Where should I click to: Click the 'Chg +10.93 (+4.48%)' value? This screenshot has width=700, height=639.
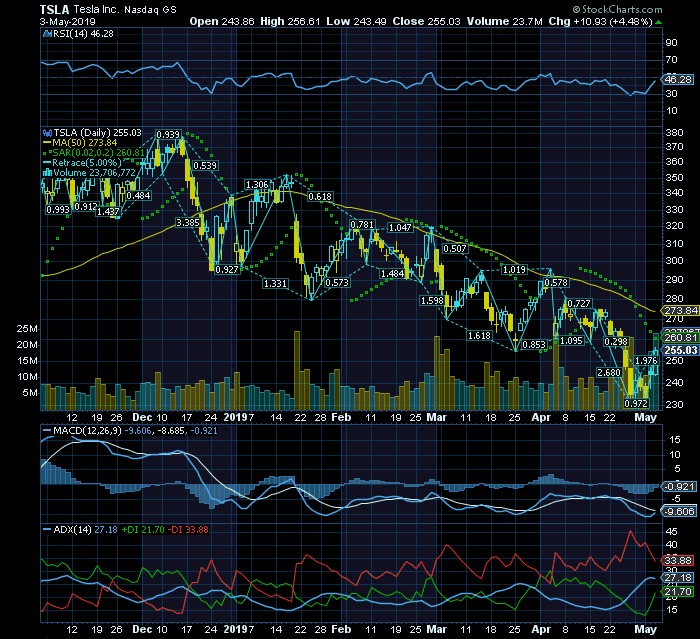coord(600,21)
